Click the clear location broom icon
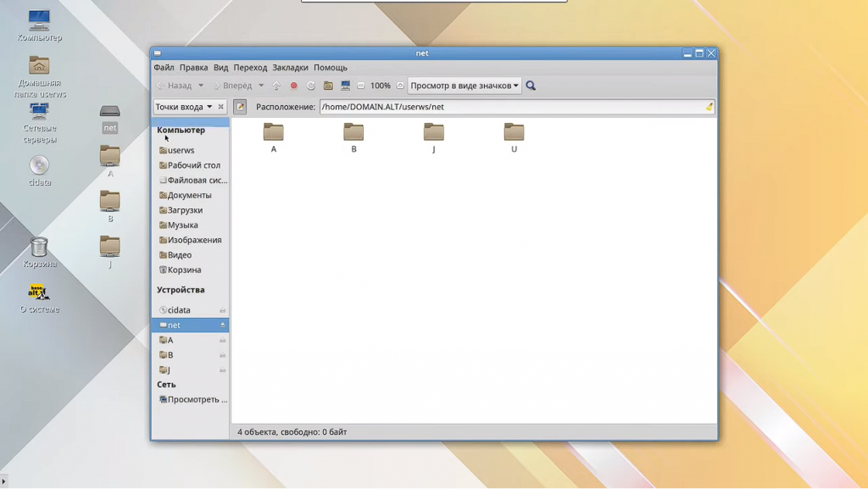Screen dimensions: 868x489 (709, 107)
